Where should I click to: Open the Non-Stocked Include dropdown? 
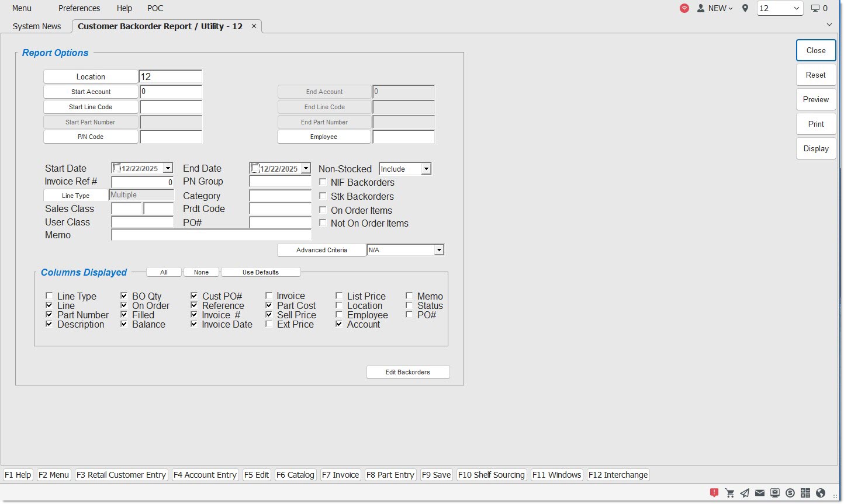point(426,169)
